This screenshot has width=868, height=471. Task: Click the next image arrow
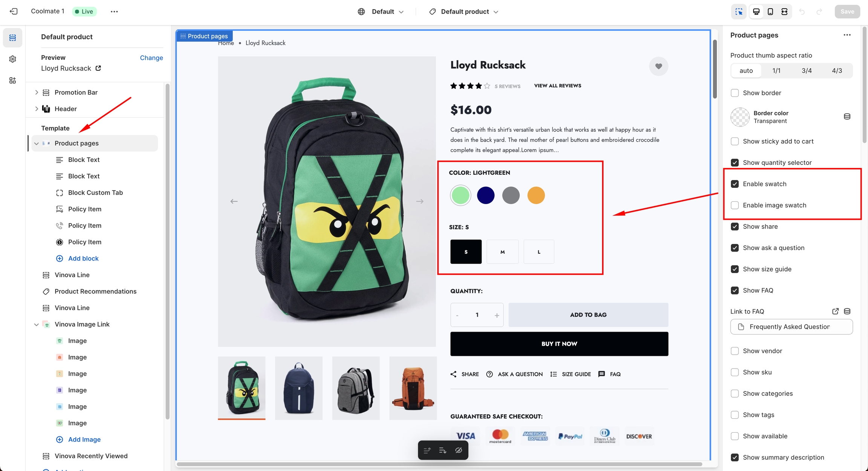click(x=420, y=201)
